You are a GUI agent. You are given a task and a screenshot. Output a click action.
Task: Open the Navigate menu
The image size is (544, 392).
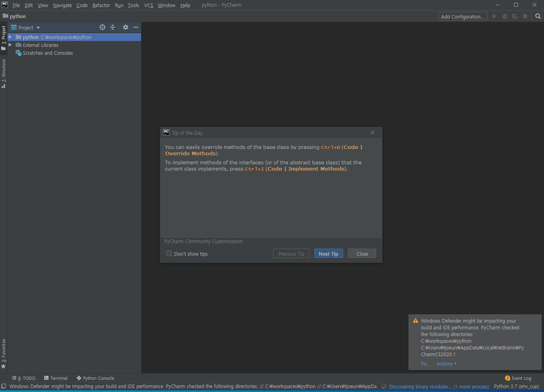coord(62,5)
